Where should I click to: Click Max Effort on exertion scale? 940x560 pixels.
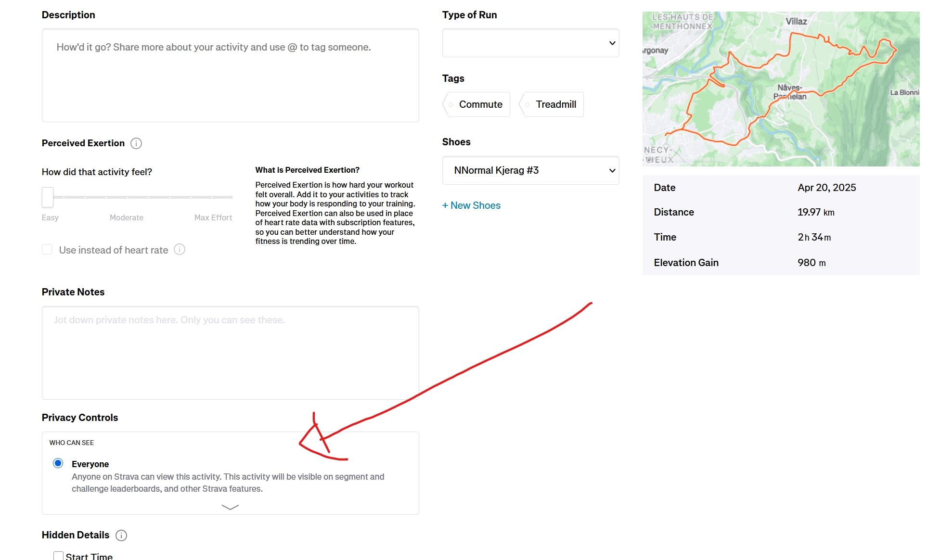pyautogui.click(x=213, y=217)
